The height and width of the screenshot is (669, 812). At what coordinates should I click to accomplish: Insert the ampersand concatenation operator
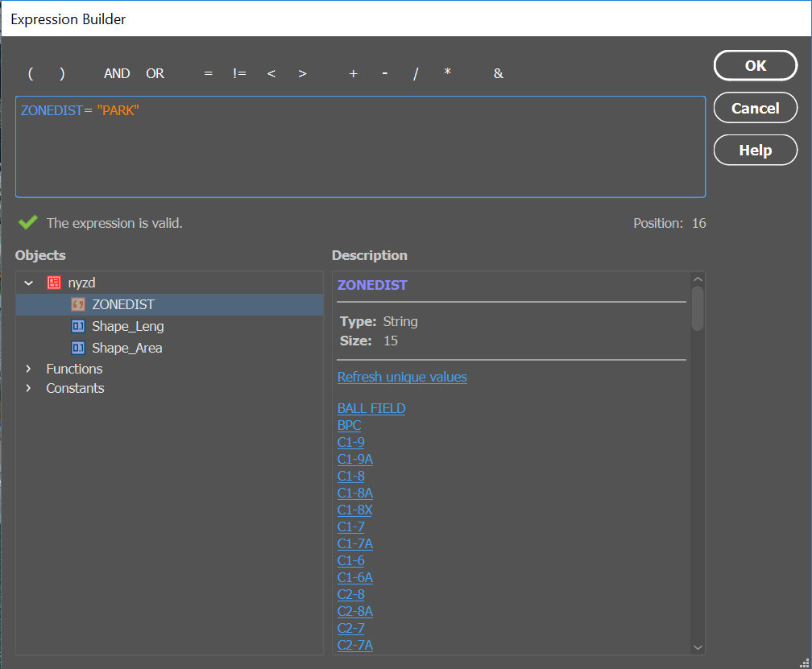pyautogui.click(x=498, y=73)
